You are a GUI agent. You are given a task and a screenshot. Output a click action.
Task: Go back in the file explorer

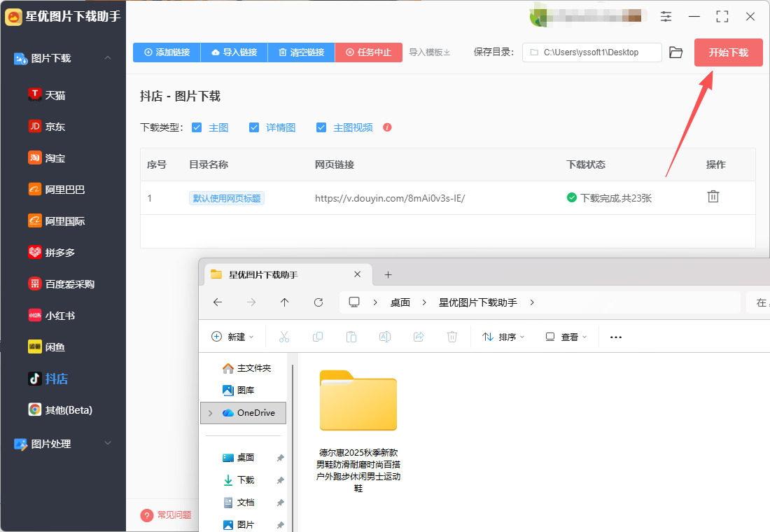[218, 302]
